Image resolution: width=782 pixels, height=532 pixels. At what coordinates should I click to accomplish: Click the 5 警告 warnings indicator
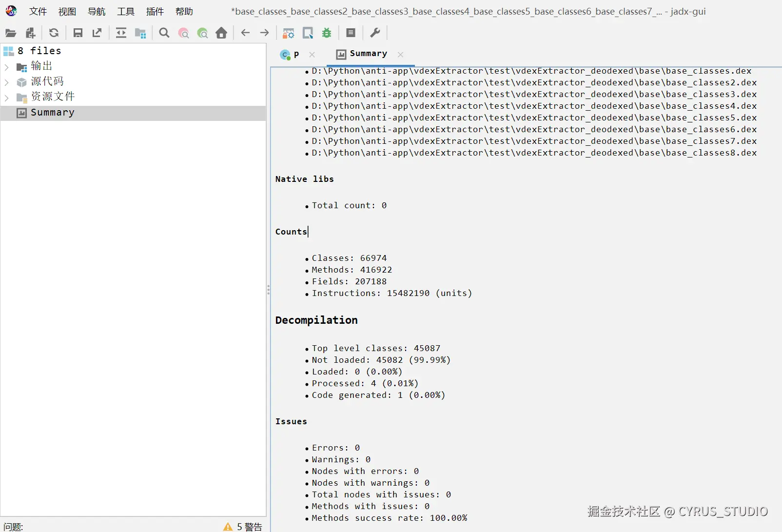pos(243,527)
